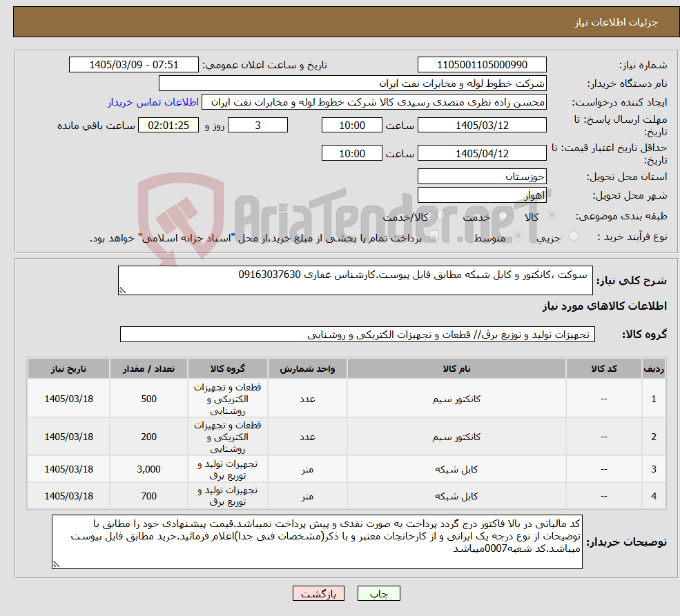Click the resize handle of buyer notes textarea
This screenshot has width=680, height=616.
point(56,564)
